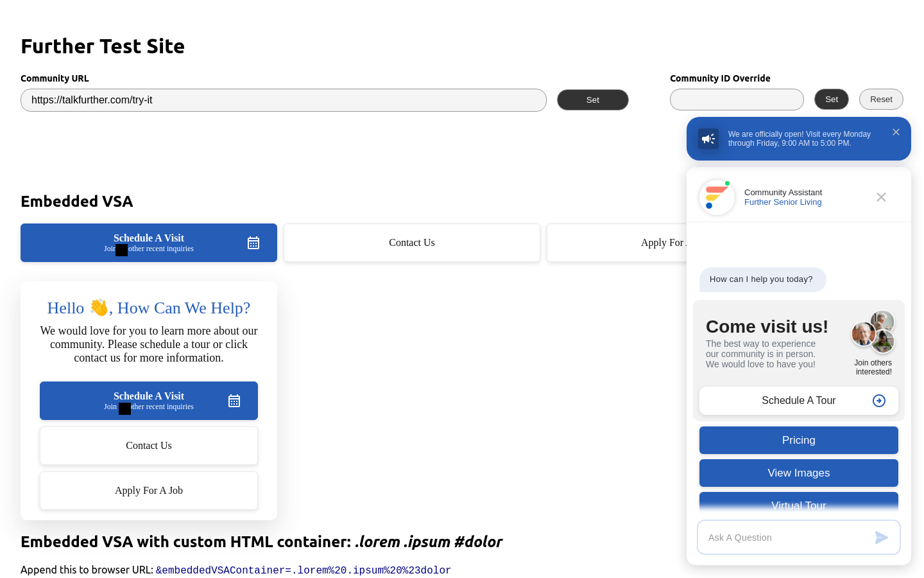Choose the Virtual Tour option

(798, 503)
